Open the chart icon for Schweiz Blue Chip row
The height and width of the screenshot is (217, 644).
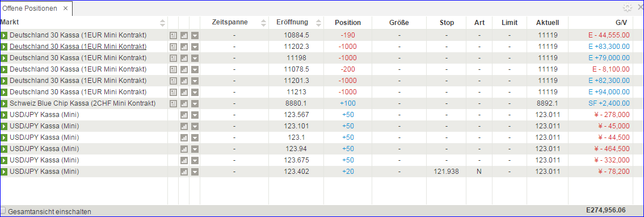tap(184, 103)
